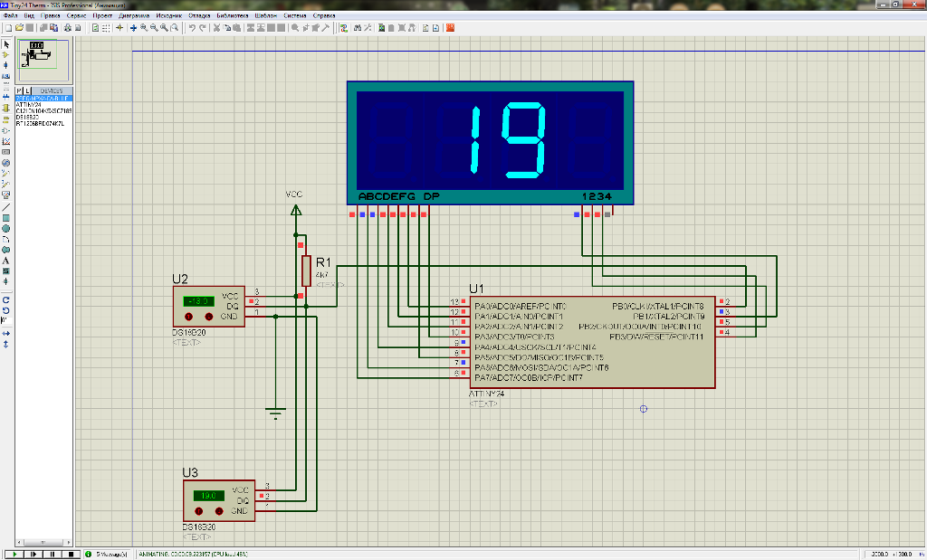Click the Open design folder icon
927x560 pixels.
[18, 28]
